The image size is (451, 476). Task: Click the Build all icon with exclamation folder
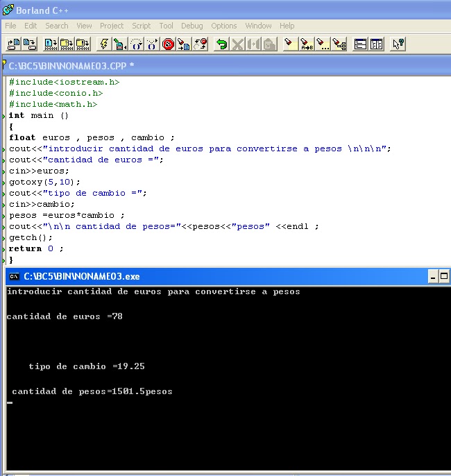pos(83,44)
